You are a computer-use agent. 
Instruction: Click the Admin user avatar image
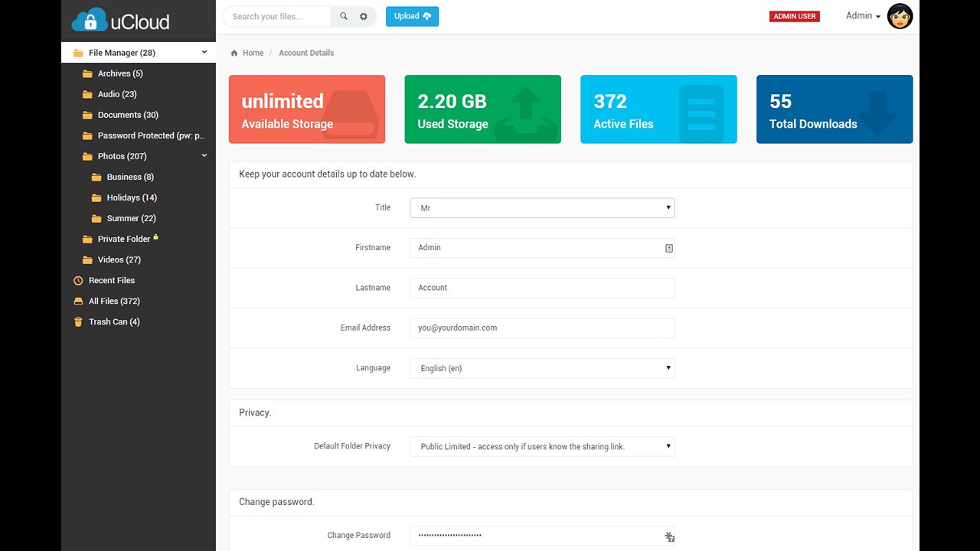(900, 16)
